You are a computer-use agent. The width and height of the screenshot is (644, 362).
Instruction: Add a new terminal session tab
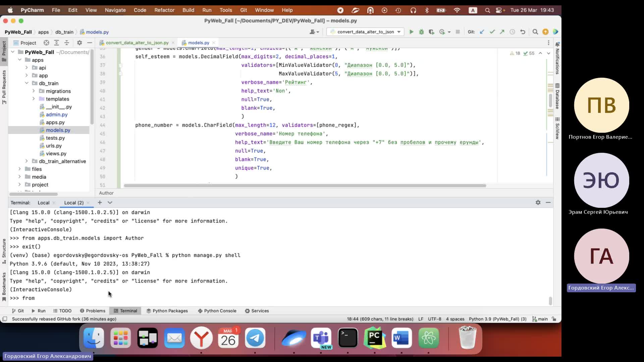click(100, 202)
